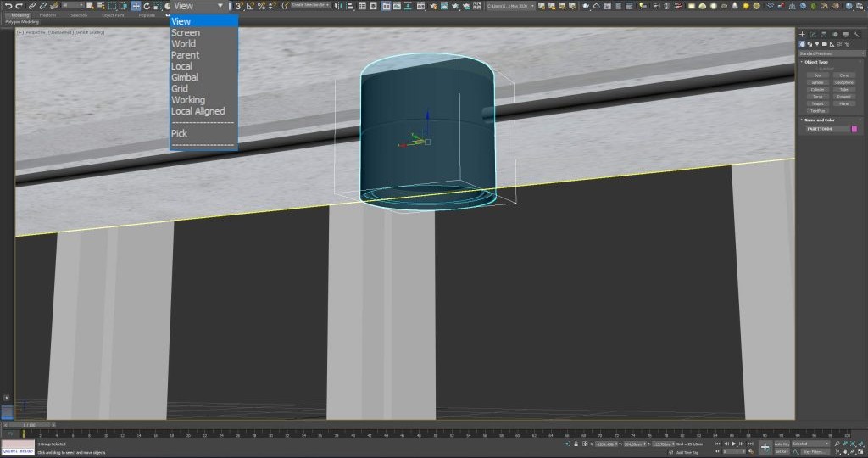The height and width of the screenshot is (458, 868).
Task: Choose View in coordinate list
Action: [x=203, y=21]
